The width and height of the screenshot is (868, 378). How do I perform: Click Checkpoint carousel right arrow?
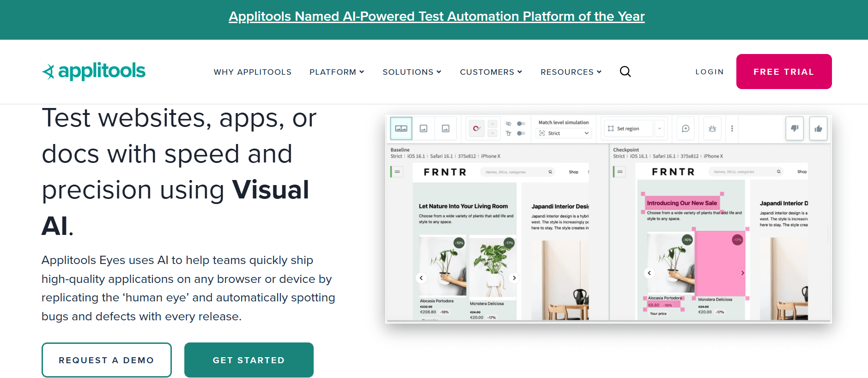(742, 273)
